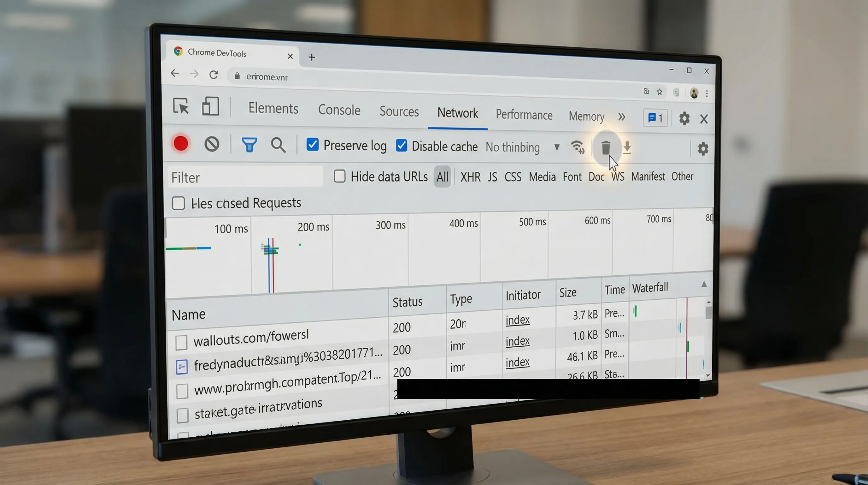Click the red record network log button
The width and height of the screenshot is (868, 485).
click(x=181, y=144)
